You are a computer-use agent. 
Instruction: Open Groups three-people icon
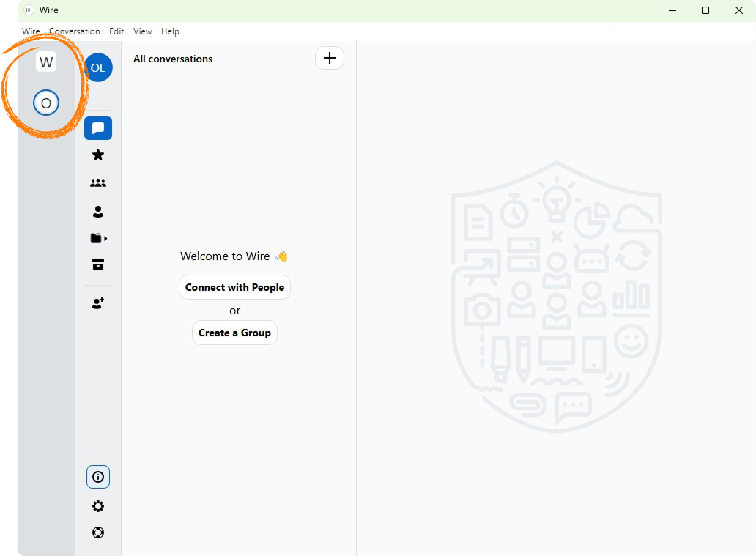click(x=98, y=183)
